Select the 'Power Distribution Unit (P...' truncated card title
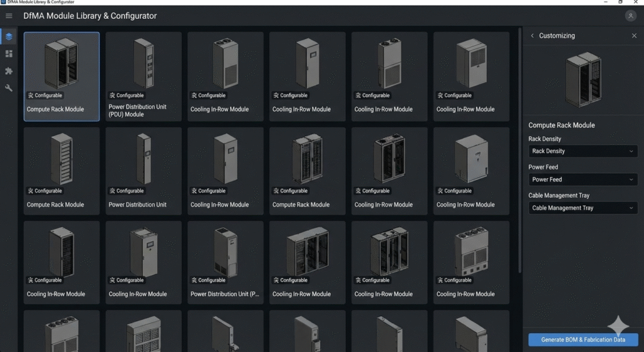This screenshot has height=352, width=644. 225,294
